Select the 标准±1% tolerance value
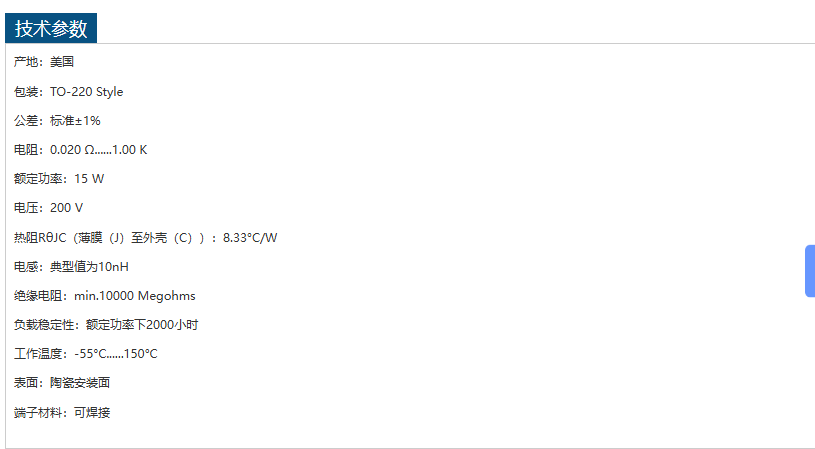Screen dimensions: 815x449 click(x=76, y=121)
